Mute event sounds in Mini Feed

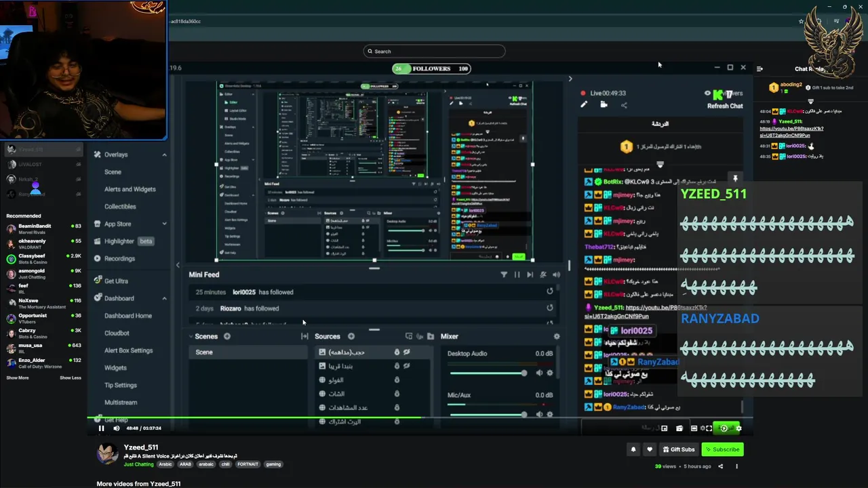pyautogui.click(x=543, y=274)
